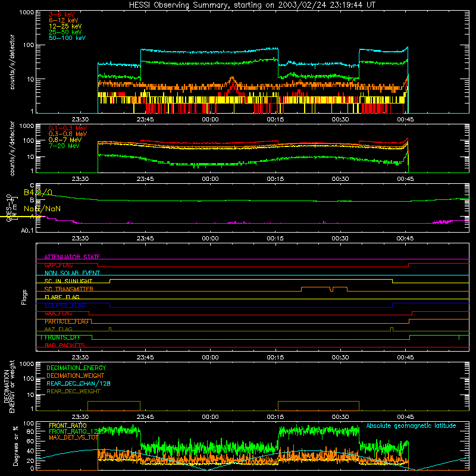Click the Degrees or % axis title
476x476 pixels.
(15, 446)
